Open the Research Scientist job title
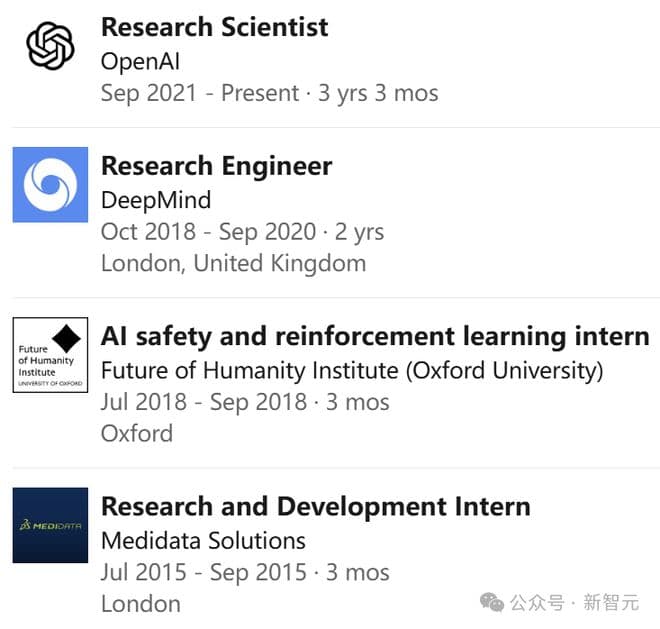660x629 pixels. 215,27
